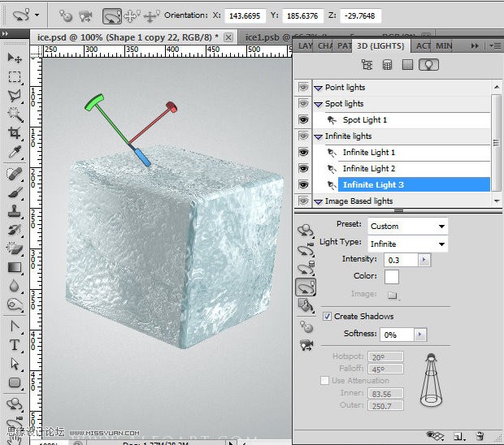
Task: Click the Orientation Z value field
Action: tap(360, 15)
